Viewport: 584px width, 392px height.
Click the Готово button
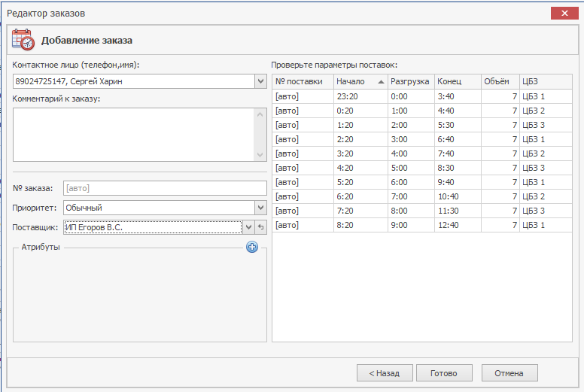443,372
